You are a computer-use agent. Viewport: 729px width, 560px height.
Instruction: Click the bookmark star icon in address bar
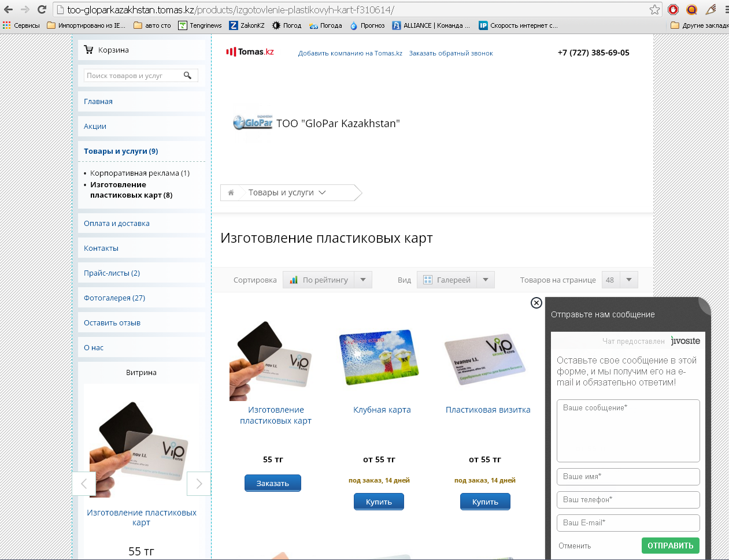click(654, 9)
